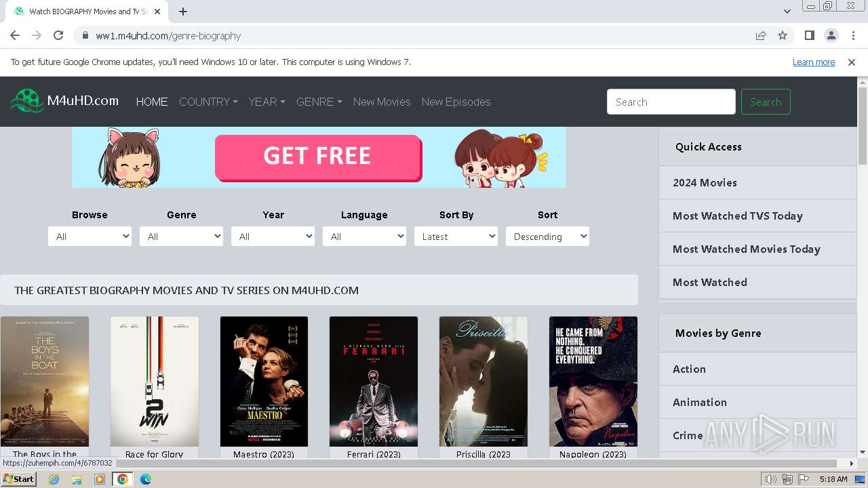Click the show desktop monitor icon
The image size is (868, 488).
(x=860, y=479)
